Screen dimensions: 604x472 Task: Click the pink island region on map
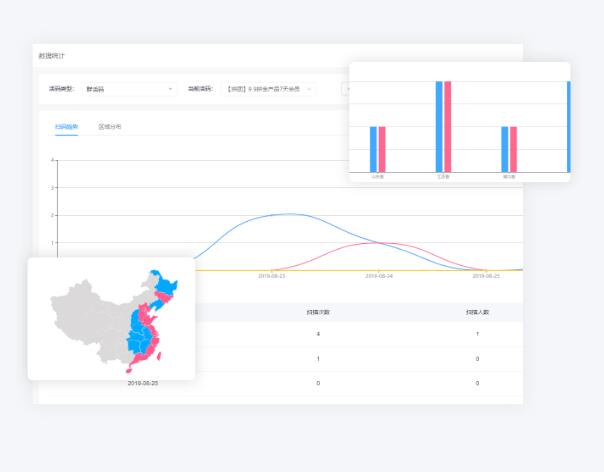pos(159,356)
